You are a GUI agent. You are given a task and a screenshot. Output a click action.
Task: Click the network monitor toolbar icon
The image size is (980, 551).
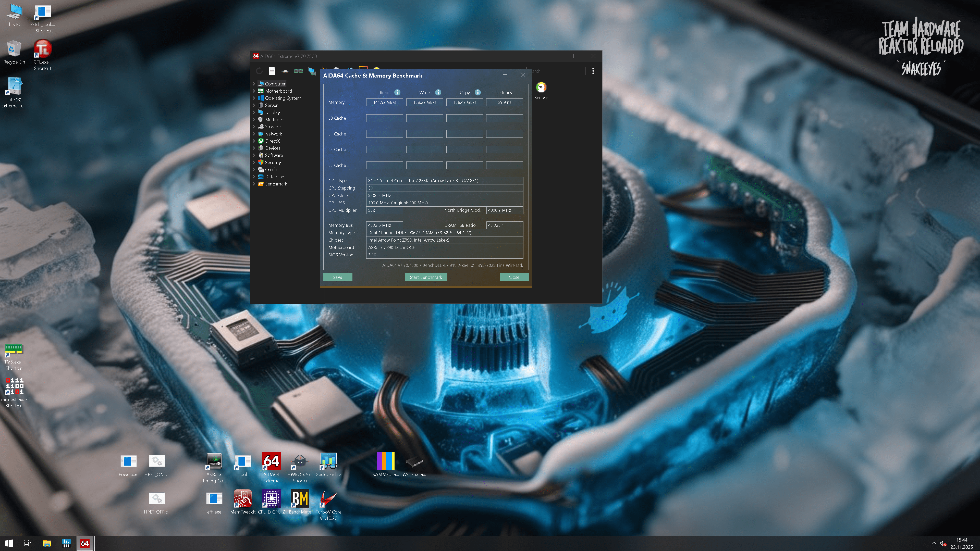coord(312,71)
